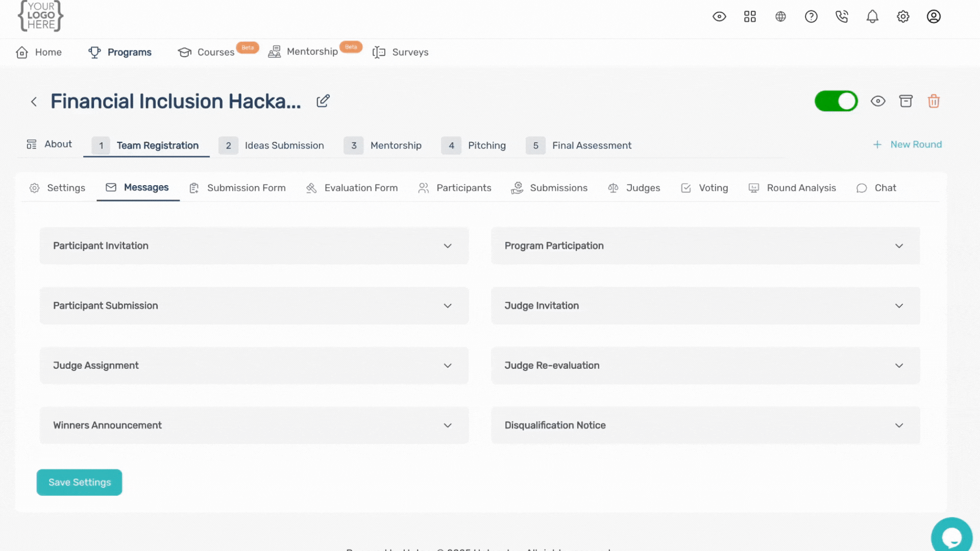This screenshot has height=551, width=980.
Task: Open the Ideas Submission round tab
Action: click(x=272, y=146)
